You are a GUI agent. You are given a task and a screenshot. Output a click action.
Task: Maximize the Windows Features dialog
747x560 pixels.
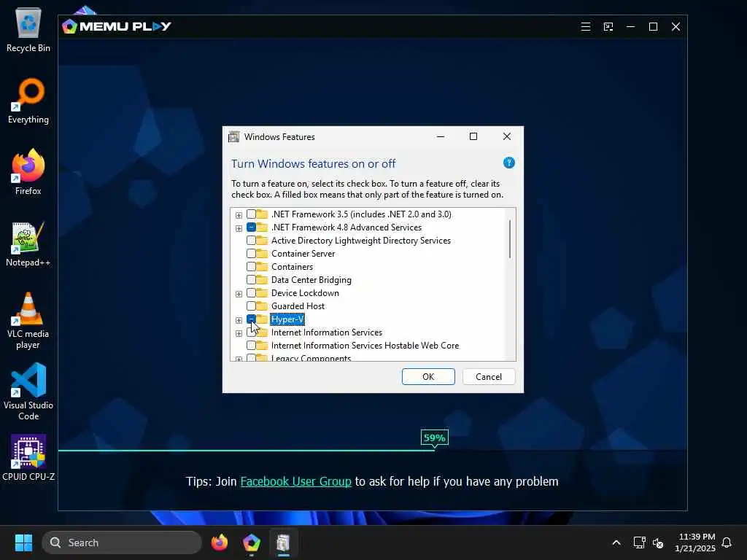[473, 136]
